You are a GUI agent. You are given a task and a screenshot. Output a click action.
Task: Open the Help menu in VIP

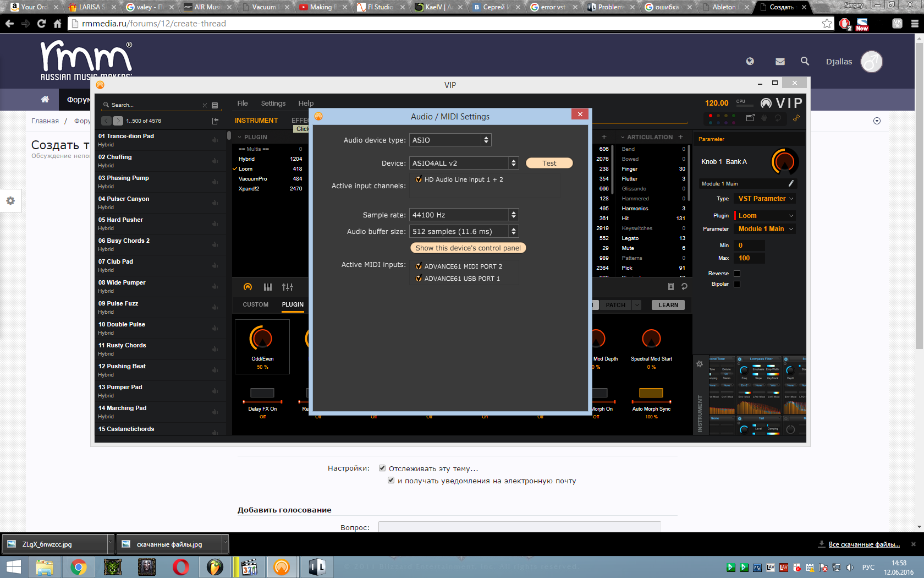[x=306, y=103]
